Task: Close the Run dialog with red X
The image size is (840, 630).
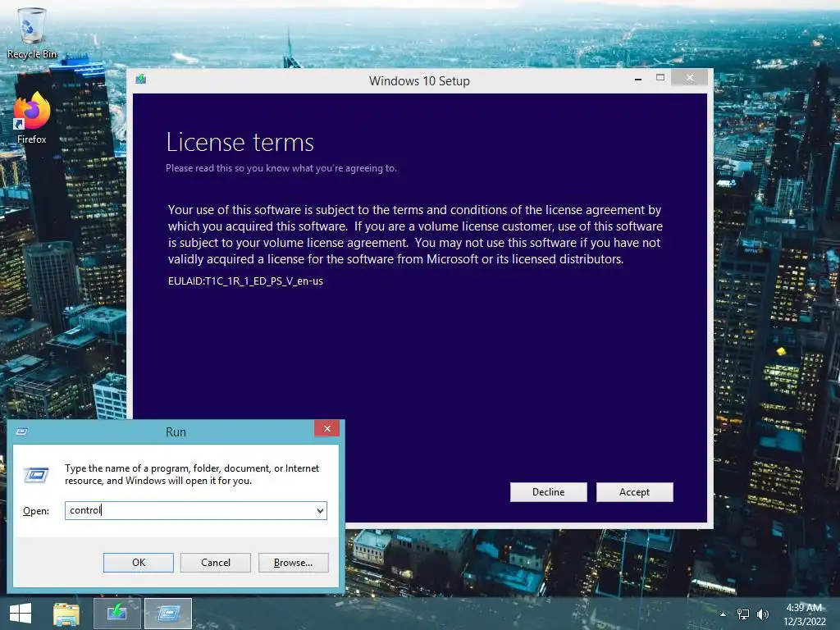Action: [326, 428]
